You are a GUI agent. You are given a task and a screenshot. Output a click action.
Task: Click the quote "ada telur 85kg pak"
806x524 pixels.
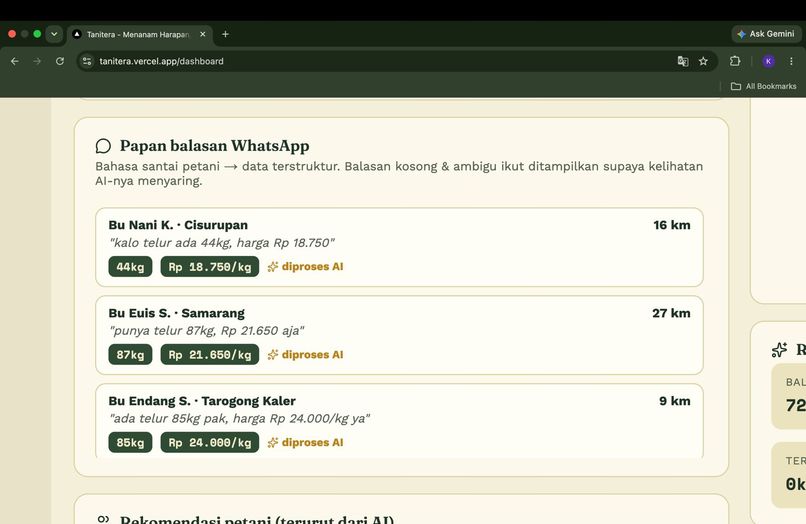tap(239, 419)
